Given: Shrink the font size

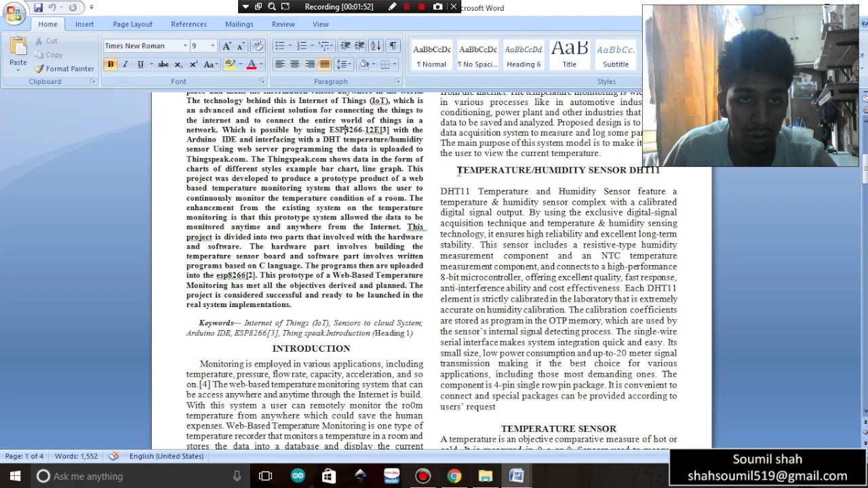Looking at the screenshot, I should [241, 46].
